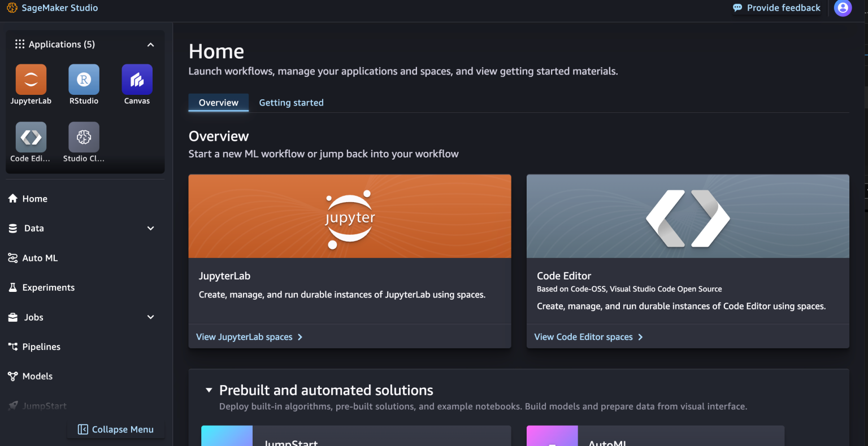868x446 pixels.
Task: Open the Auto ML section
Action: (x=40, y=257)
